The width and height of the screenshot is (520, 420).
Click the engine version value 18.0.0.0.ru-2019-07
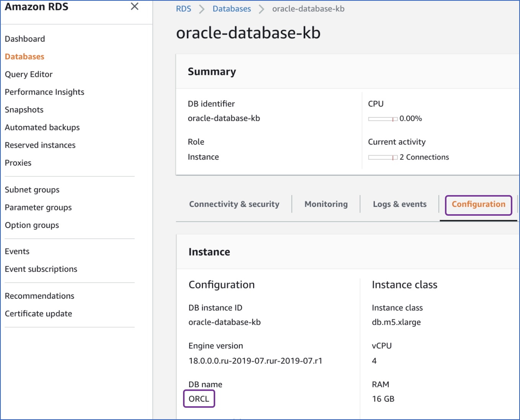pyautogui.click(x=255, y=361)
